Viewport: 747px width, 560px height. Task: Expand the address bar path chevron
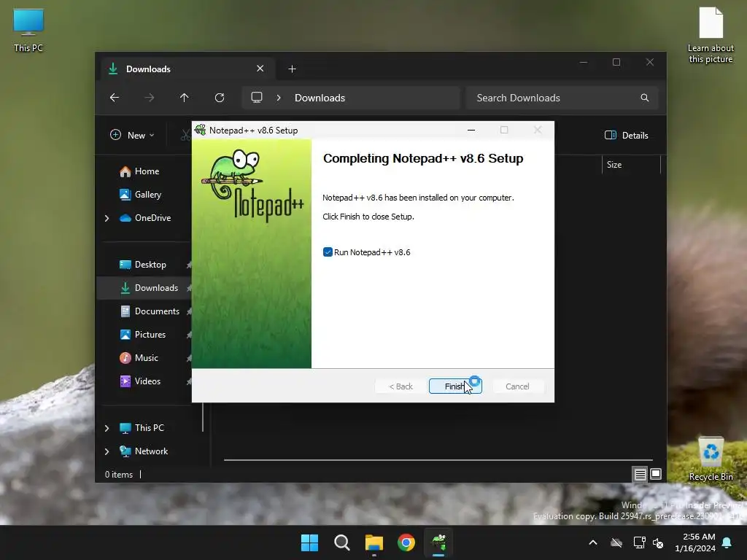pos(279,98)
